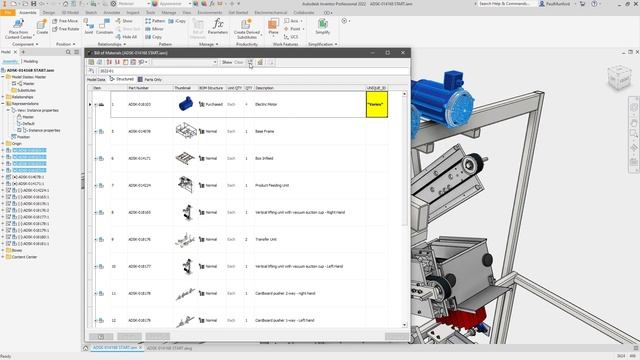The width and height of the screenshot is (640, 360).
Task: Click the Description column header
Action: tap(309, 88)
